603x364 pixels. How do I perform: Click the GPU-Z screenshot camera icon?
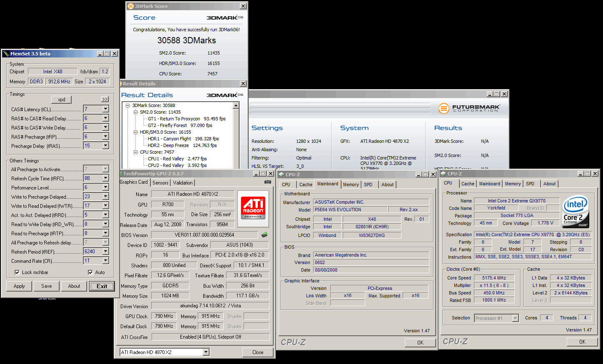tap(268, 182)
